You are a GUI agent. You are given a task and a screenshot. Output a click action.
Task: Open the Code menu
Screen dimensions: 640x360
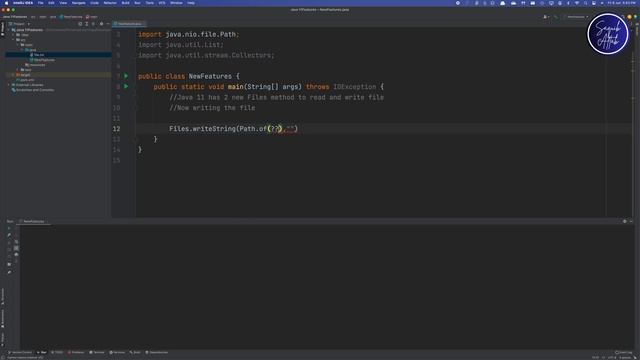(x=94, y=3)
